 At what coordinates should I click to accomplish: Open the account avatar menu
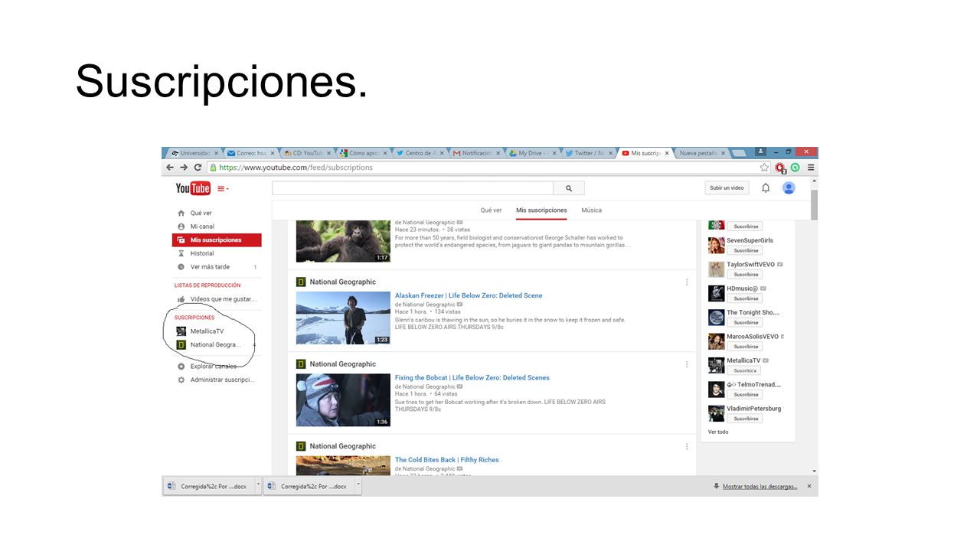click(x=789, y=187)
